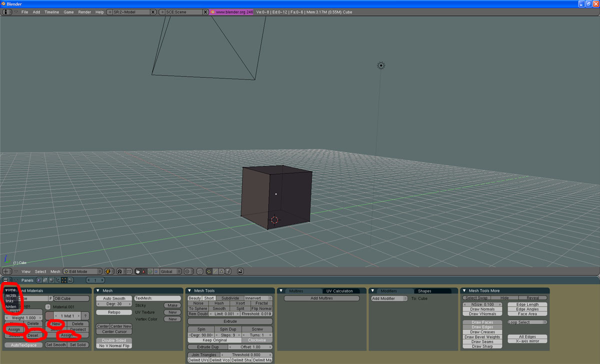Image resolution: width=600 pixels, height=364 pixels.
Task: Switch to UV Calculation tab
Action: [x=339, y=291]
